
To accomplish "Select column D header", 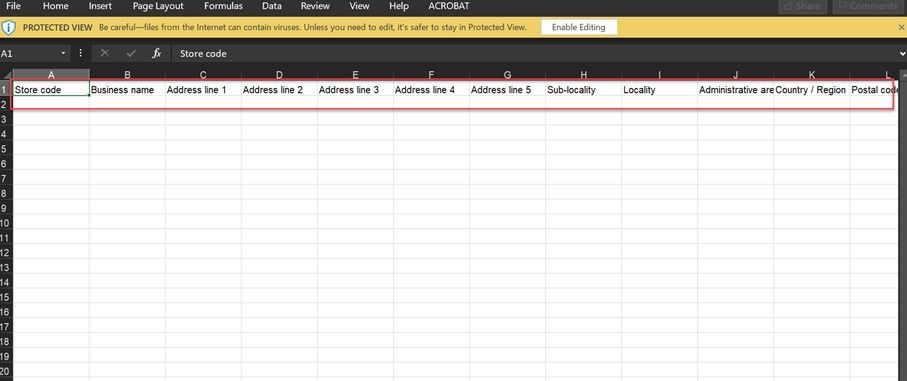I will (x=279, y=74).
